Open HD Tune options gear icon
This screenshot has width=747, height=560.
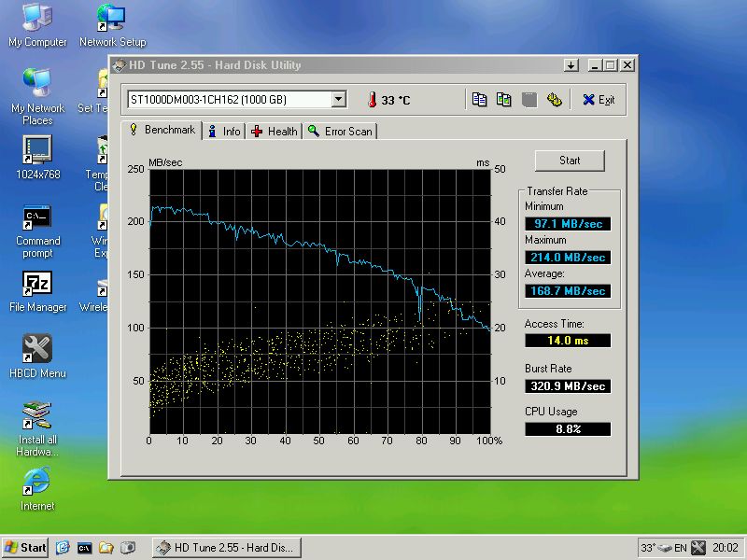click(x=554, y=100)
